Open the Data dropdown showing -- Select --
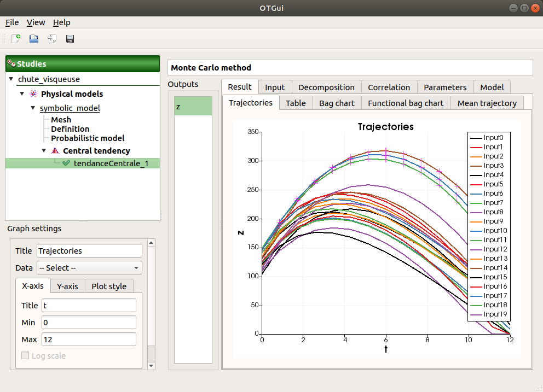The height and width of the screenshot is (392, 543). [89, 267]
